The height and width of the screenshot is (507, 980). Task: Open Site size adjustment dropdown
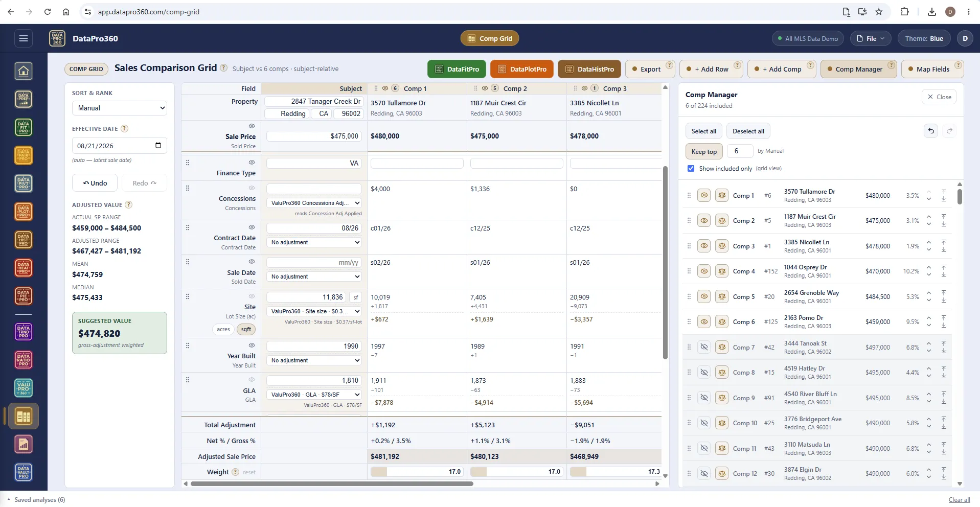314,311
